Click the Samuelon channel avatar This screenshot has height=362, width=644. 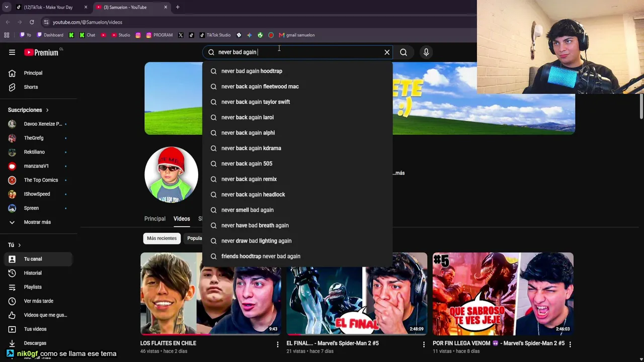pyautogui.click(x=171, y=174)
